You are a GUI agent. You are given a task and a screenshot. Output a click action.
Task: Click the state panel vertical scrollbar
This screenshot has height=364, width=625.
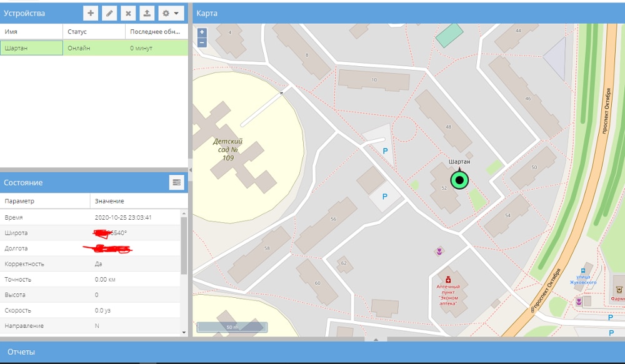(x=184, y=247)
